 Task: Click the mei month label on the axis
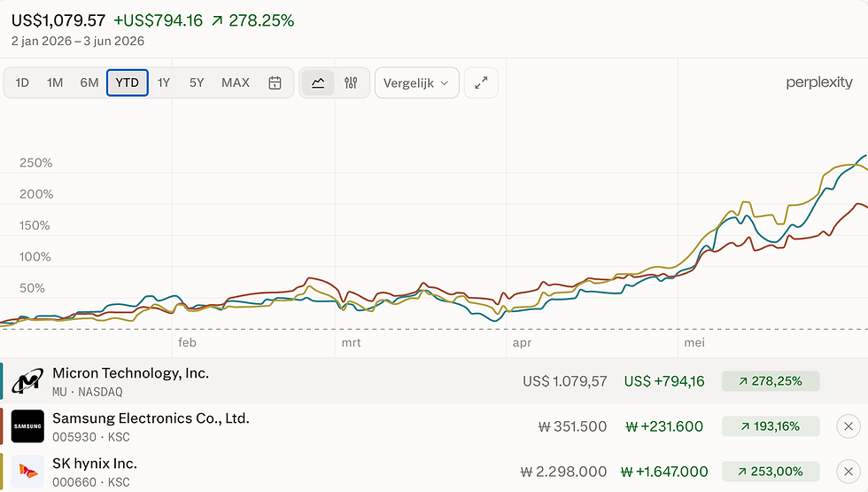click(694, 342)
